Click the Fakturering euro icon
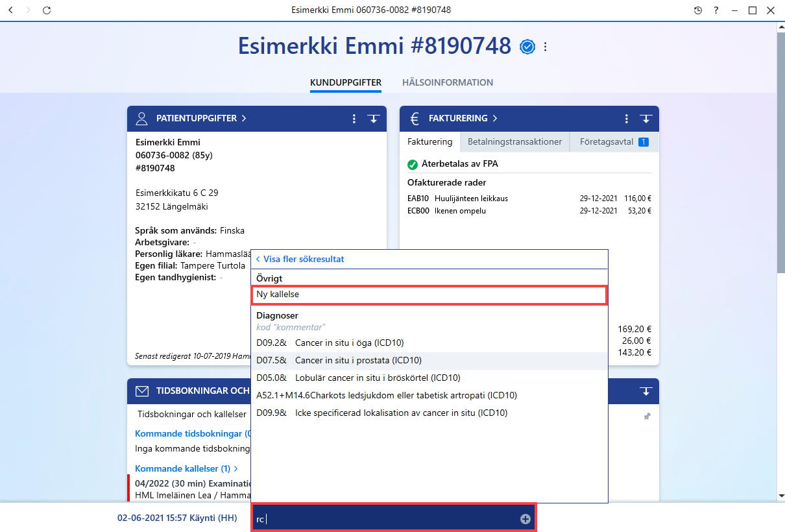Image resolution: width=785 pixels, height=532 pixels. [x=414, y=119]
